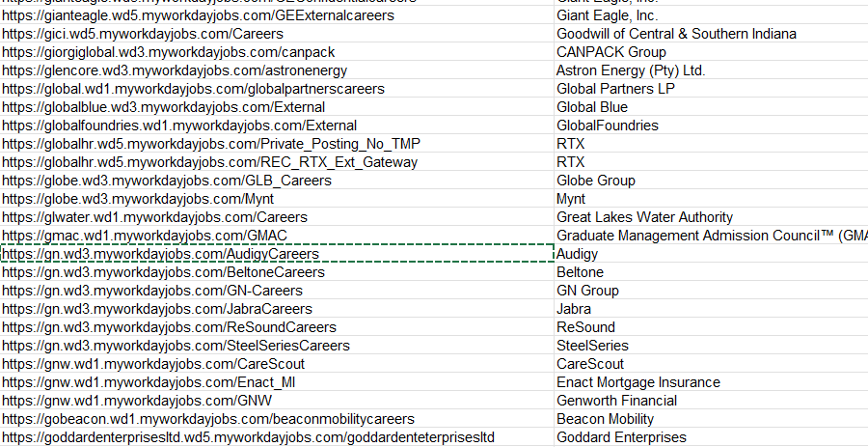Click the gnw Enact_MI URL cell

click(x=277, y=382)
